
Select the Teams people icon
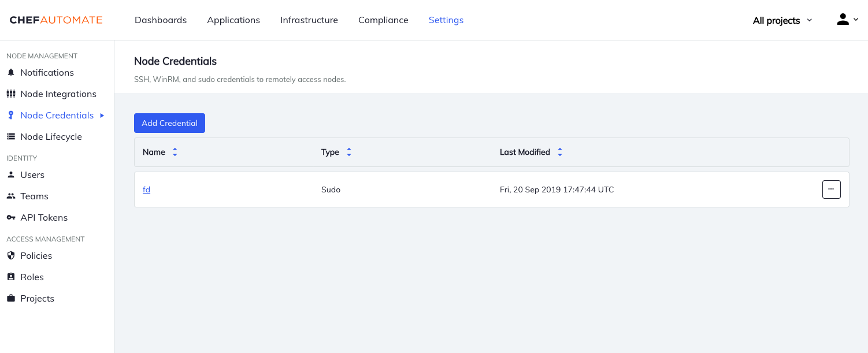(11, 196)
